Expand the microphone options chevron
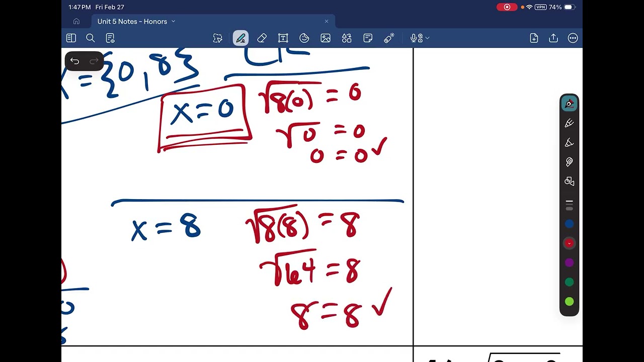 (427, 38)
